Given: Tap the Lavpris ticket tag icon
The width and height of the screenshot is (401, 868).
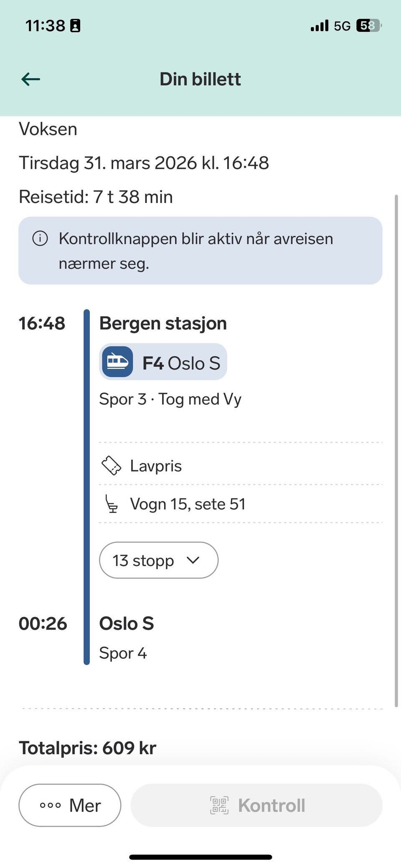Looking at the screenshot, I should point(111,466).
